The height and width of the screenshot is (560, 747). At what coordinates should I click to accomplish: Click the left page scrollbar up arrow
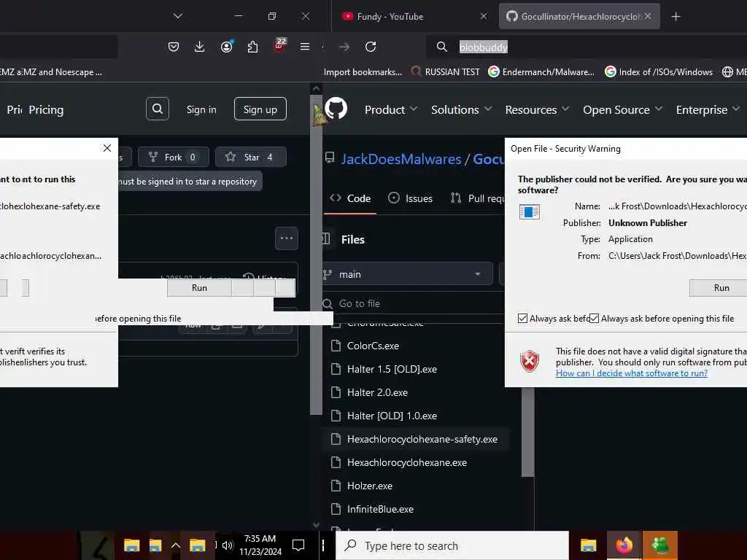[316, 88]
